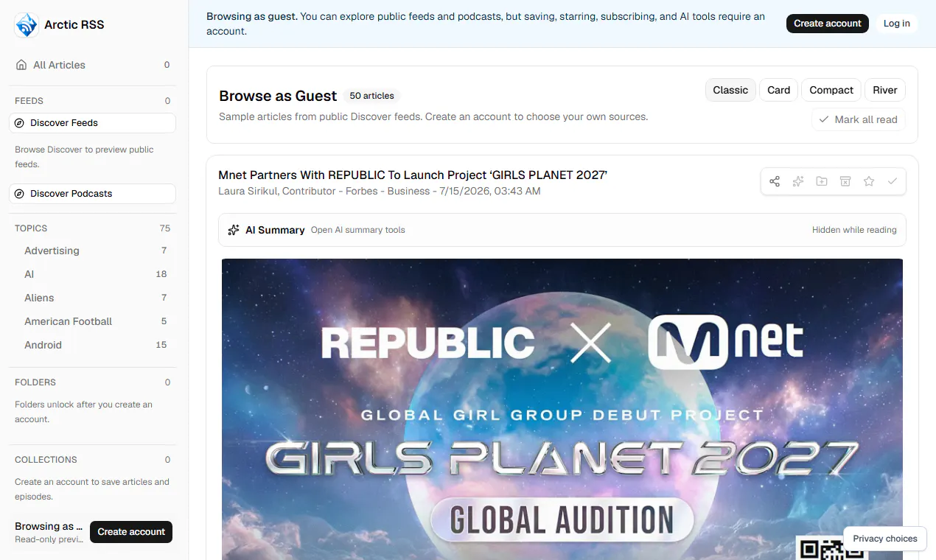Click the Log in button
The width and height of the screenshot is (936, 560).
[x=897, y=24]
